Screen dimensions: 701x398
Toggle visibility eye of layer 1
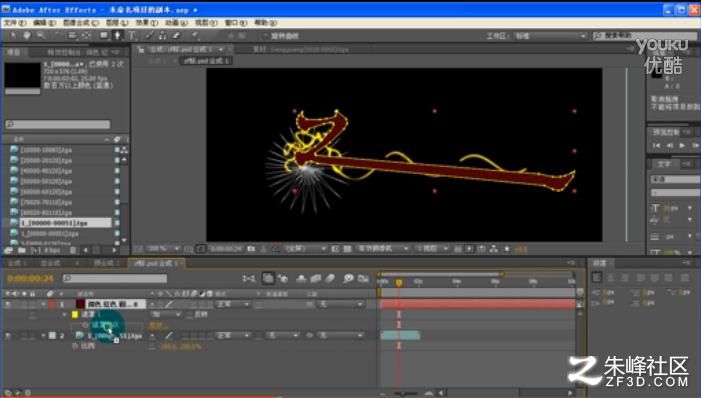click(x=8, y=304)
